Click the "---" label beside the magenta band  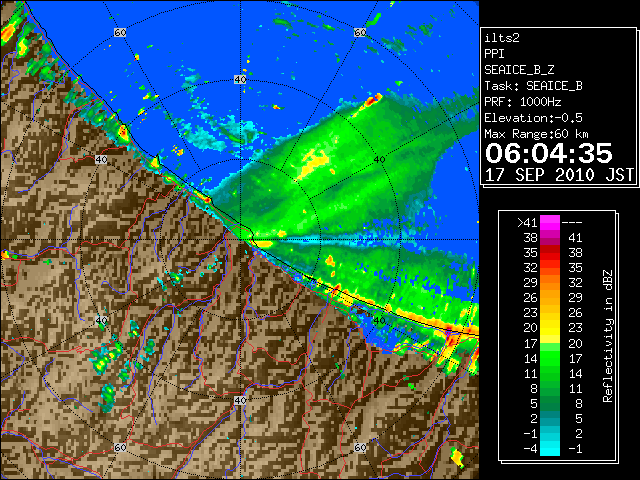572,222
